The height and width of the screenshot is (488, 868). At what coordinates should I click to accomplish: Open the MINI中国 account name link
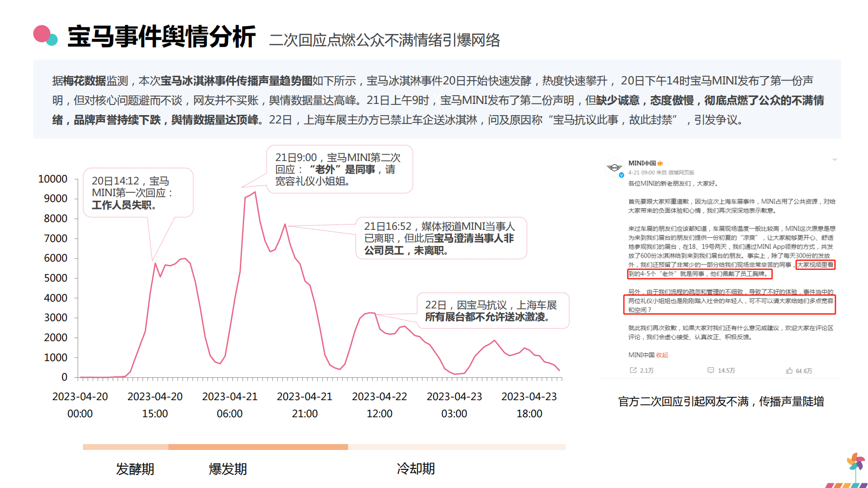(x=641, y=163)
